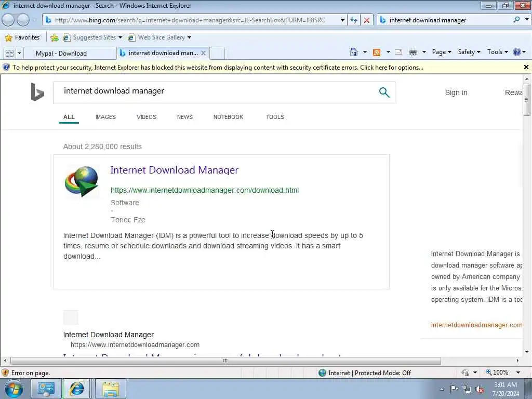
Task: Click the network tray icon
Action: [467, 389]
